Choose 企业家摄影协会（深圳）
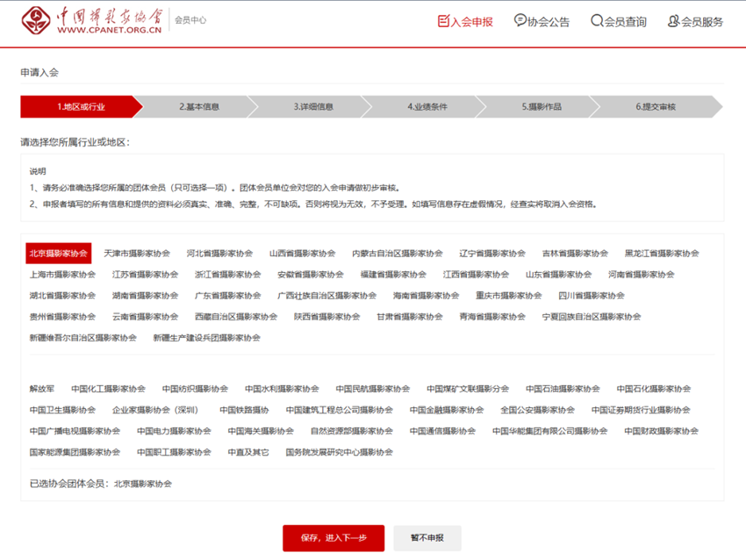Viewport: 746px width, 560px height. click(x=155, y=410)
